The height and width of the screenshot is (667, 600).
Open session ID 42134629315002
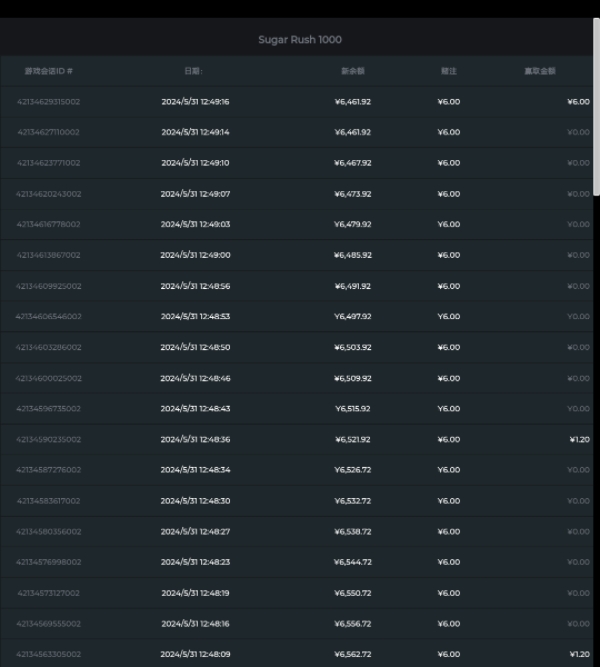(49, 102)
